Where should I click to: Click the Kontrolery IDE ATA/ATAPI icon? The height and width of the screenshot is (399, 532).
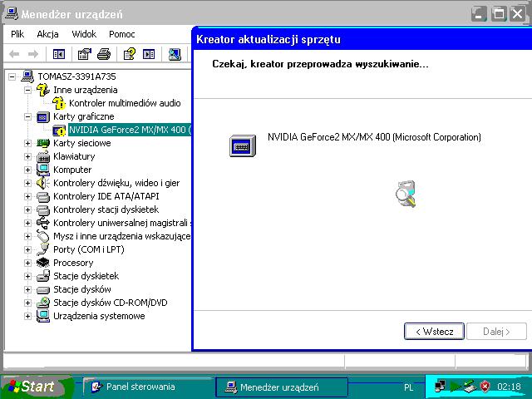pos(43,197)
